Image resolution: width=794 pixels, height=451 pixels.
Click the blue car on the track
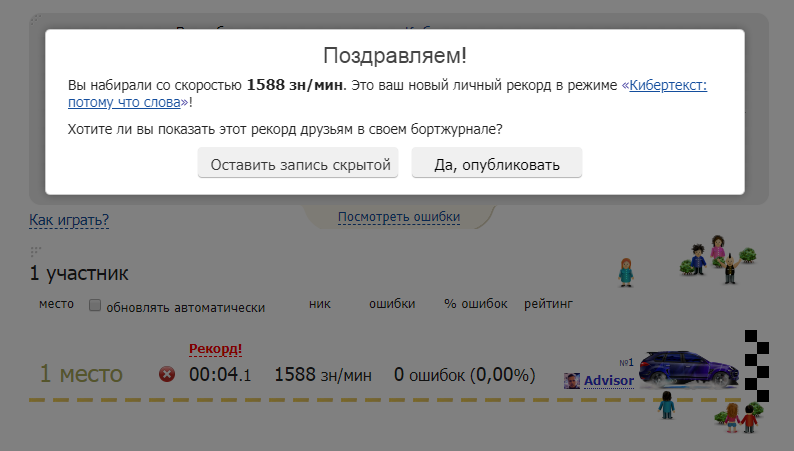(689, 370)
